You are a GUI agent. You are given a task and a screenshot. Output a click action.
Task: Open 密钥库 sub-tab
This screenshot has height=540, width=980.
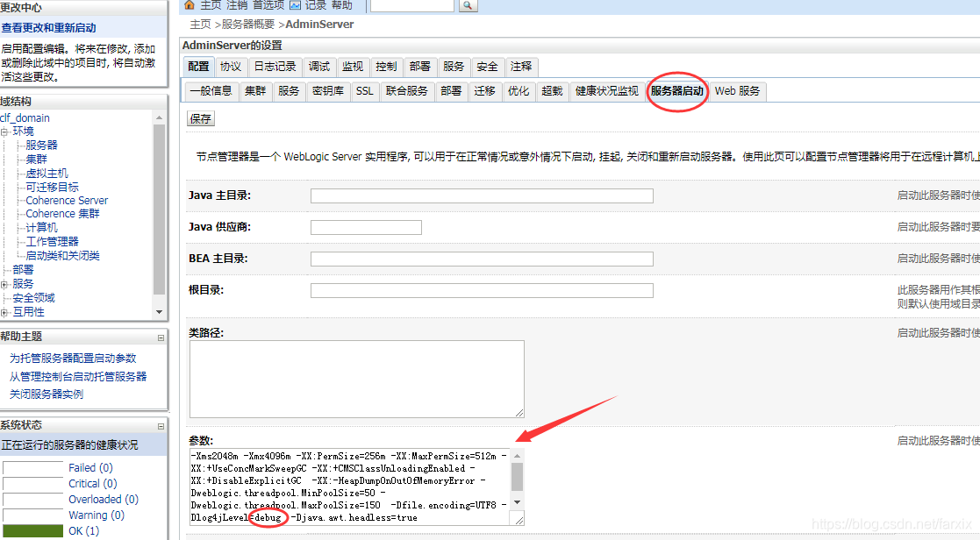click(x=328, y=91)
